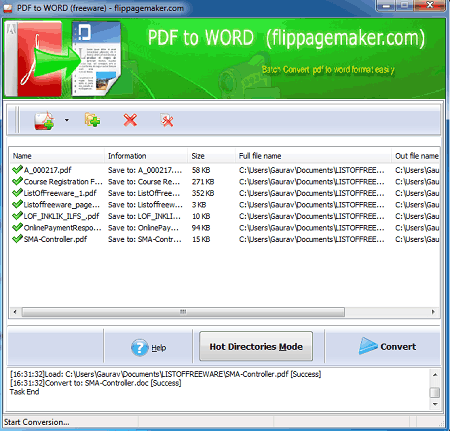
Task: Minimize the PDF to WORD window
Action: pyautogui.click(x=386, y=5)
